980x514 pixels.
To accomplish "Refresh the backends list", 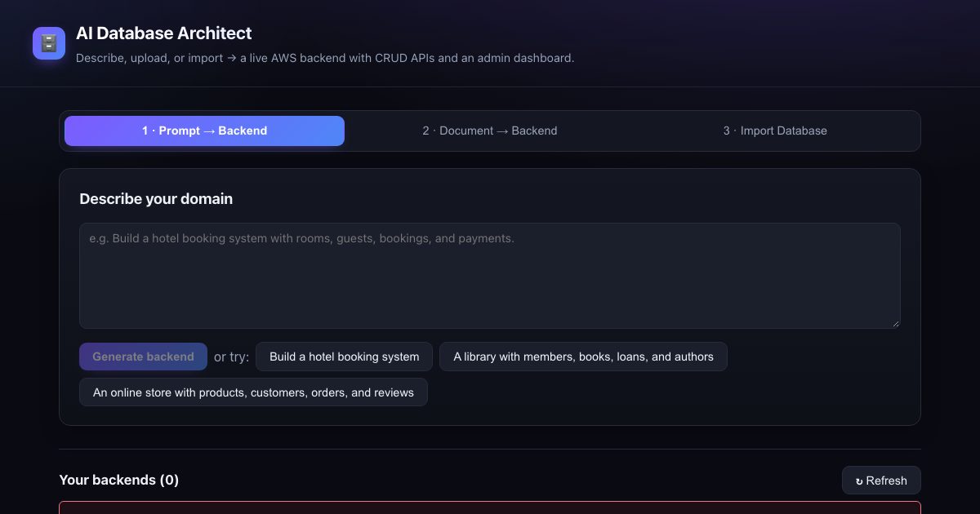I will click(x=881, y=481).
